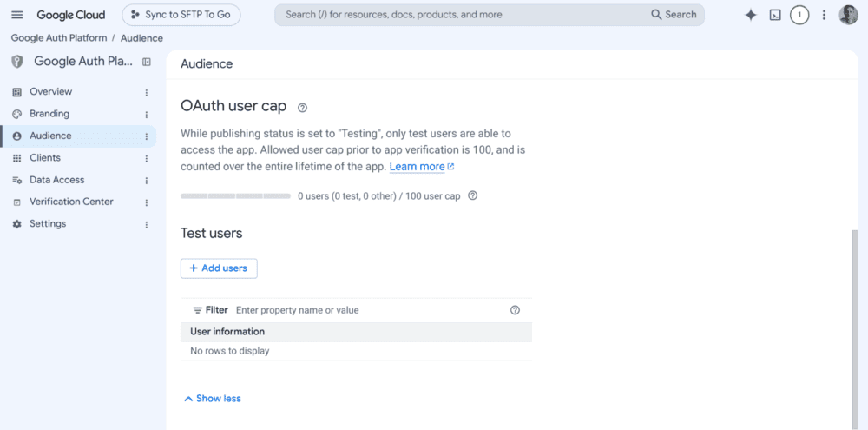Viewport: 868px width, 430px height.
Task: Click the Clients grid icon
Action: (x=16, y=158)
